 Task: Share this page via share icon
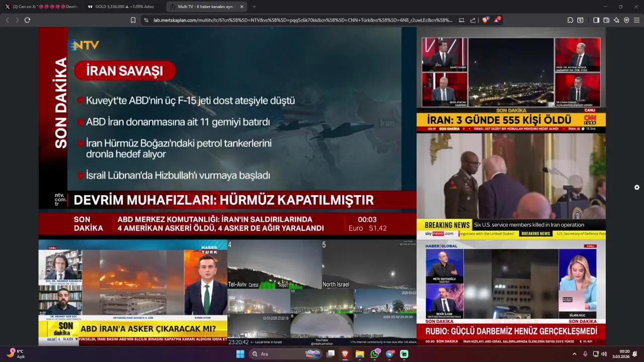[473, 20]
